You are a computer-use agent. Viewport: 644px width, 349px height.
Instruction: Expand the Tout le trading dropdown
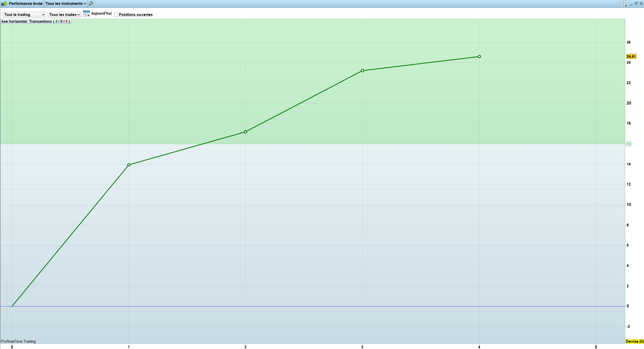click(24, 15)
